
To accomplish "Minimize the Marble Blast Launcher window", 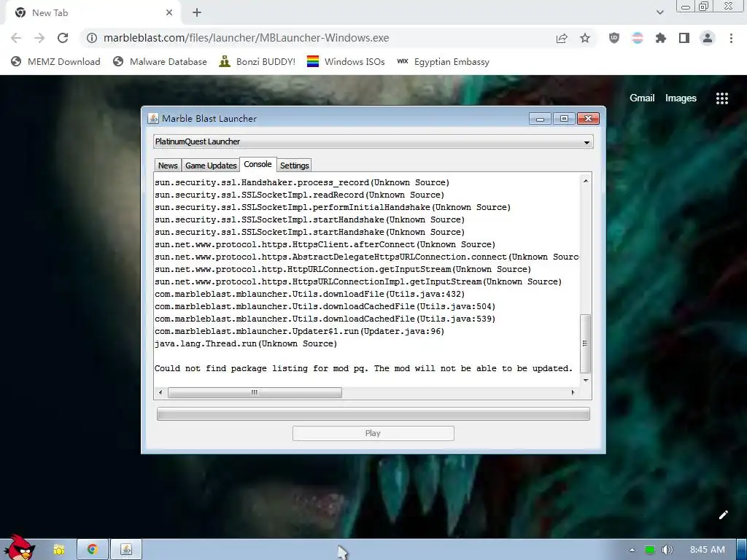I will pos(540,119).
